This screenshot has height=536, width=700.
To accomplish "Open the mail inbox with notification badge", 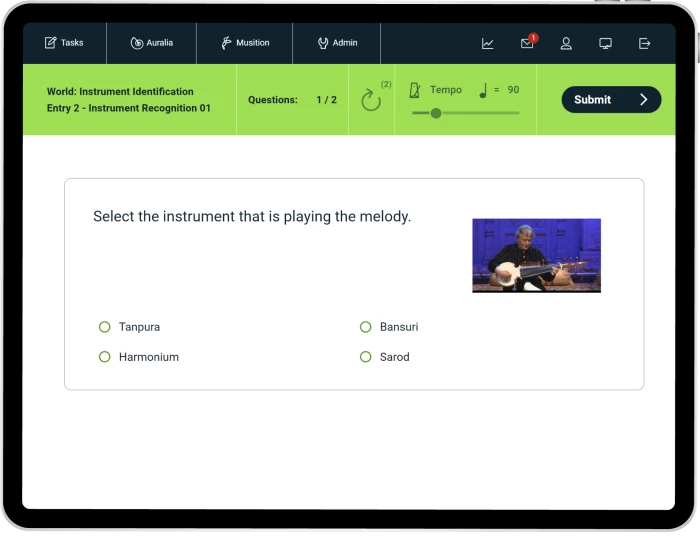I will tap(527, 43).
